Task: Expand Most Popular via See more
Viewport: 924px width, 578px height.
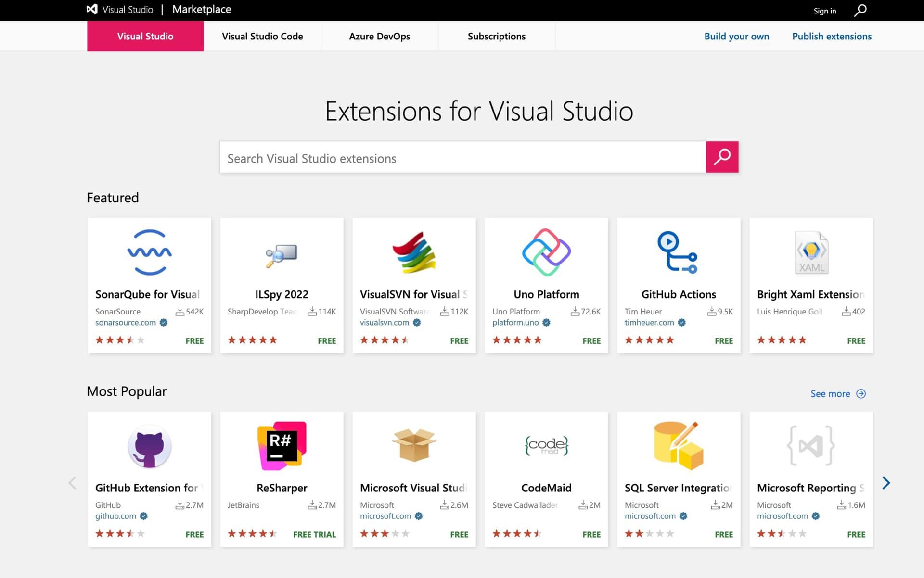Action: pyautogui.click(x=837, y=394)
